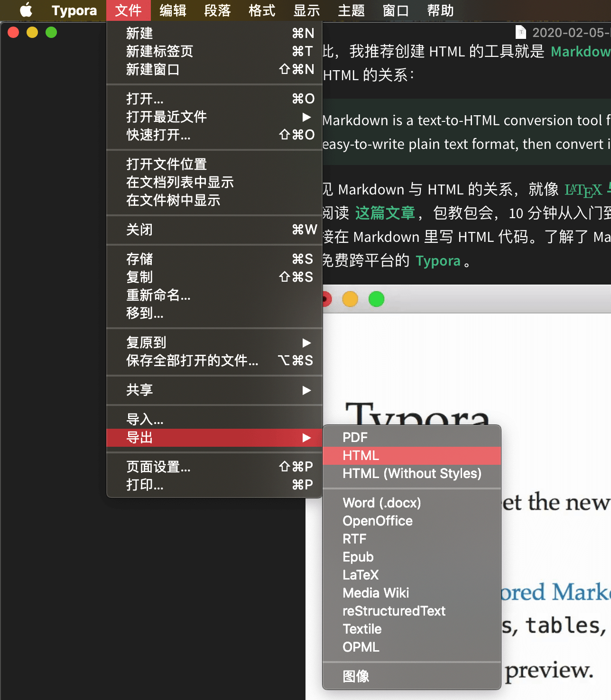
Task: Expand the 复原到 submenu
Action: click(x=214, y=342)
